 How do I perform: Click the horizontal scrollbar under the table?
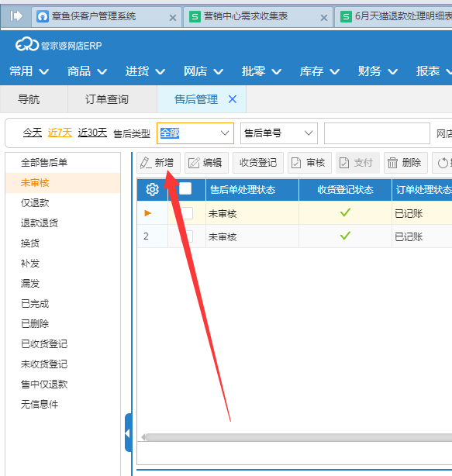[298, 437]
